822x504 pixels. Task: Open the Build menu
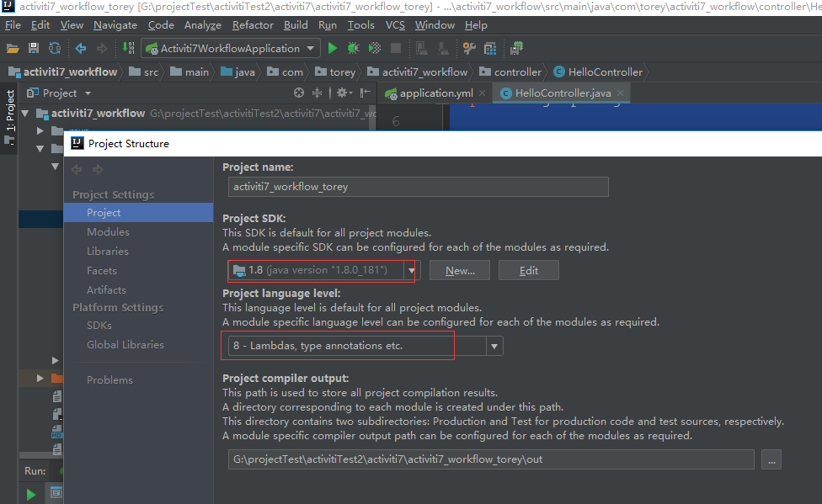296,25
